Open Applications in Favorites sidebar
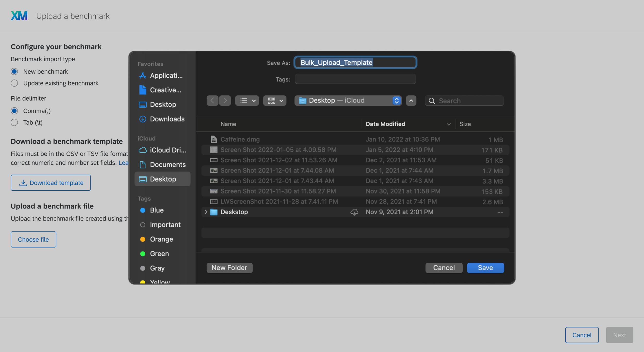The height and width of the screenshot is (352, 644). click(166, 76)
